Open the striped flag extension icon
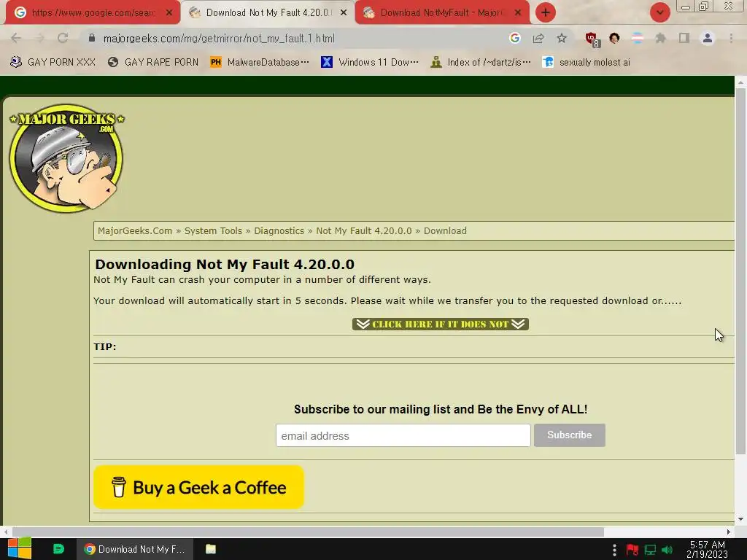This screenshot has height=560, width=747. pyautogui.click(x=638, y=38)
